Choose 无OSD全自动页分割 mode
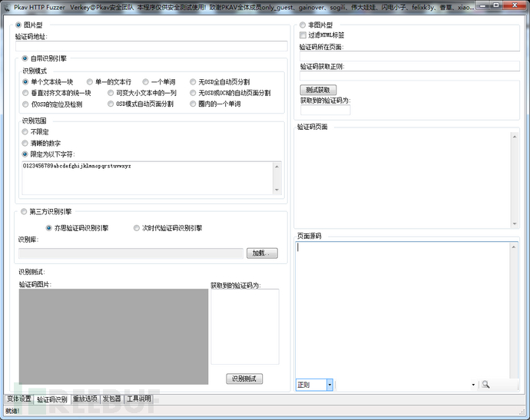Image resolution: width=530 pixels, height=420 pixels. click(193, 81)
